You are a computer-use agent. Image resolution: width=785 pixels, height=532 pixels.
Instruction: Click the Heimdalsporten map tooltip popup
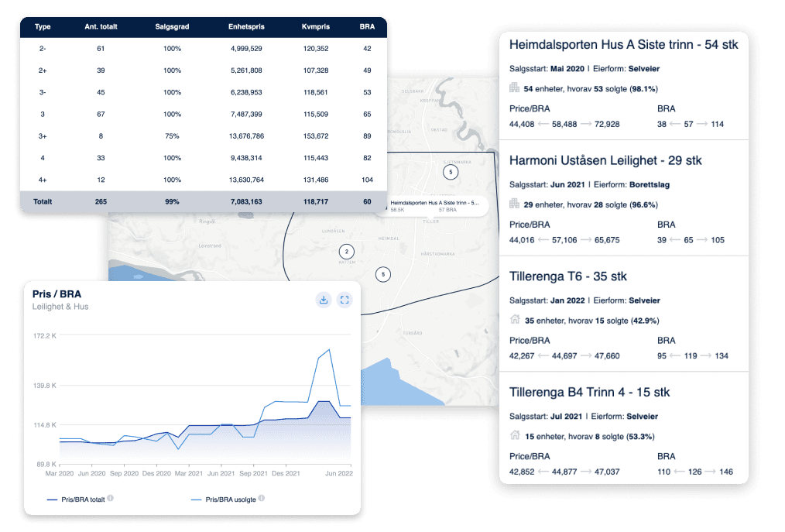[434, 205]
